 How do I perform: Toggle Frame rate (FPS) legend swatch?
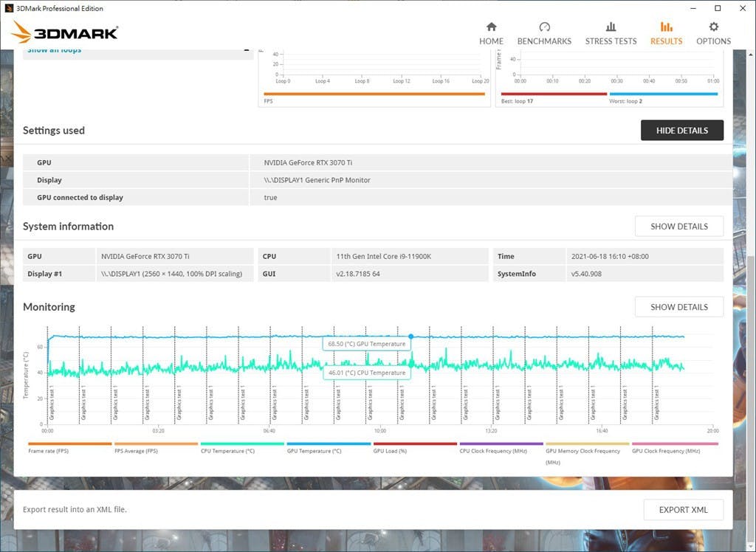point(70,444)
